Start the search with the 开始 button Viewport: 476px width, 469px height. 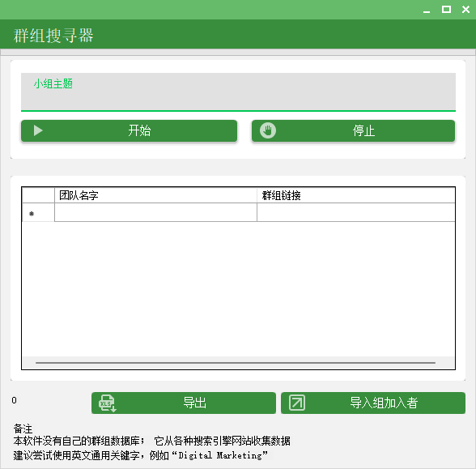pos(129,131)
